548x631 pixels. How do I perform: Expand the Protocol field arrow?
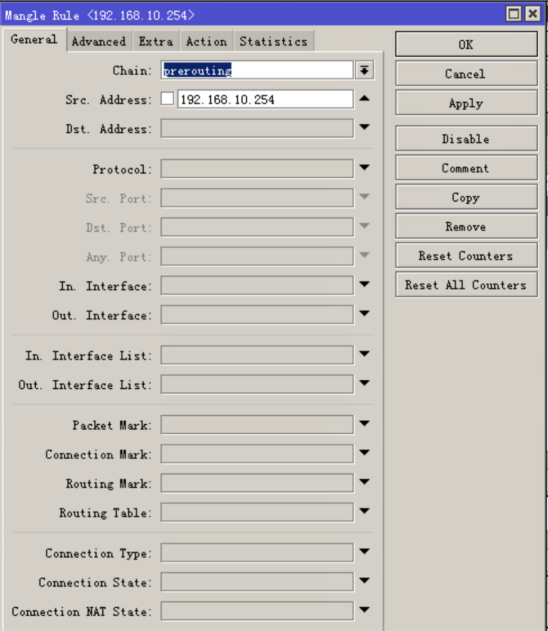tap(365, 167)
